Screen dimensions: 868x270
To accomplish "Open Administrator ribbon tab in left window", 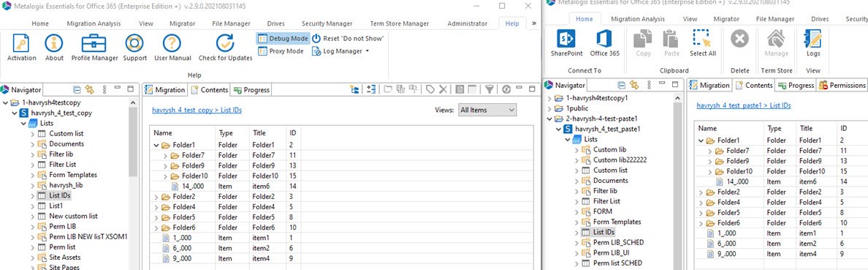I will point(467,24).
